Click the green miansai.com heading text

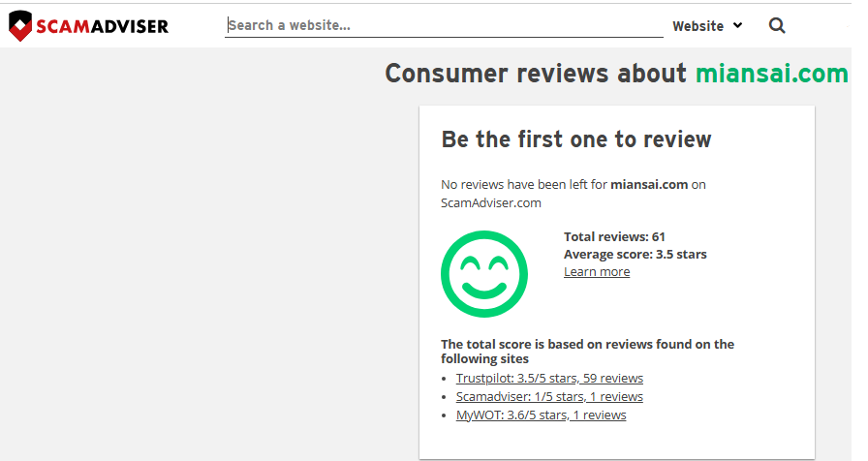[772, 74]
